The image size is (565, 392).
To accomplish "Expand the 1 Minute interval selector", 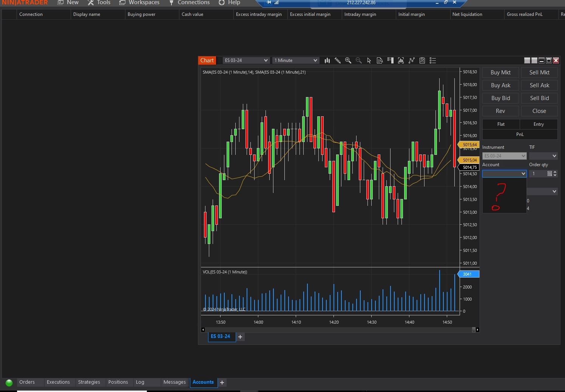I will tap(296, 60).
